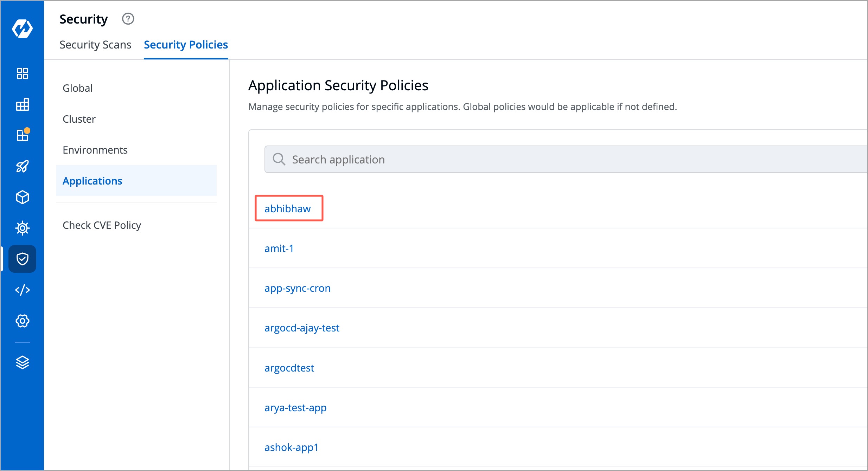The height and width of the screenshot is (471, 868).
Task: Open Check CVE Policy
Action: click(x=102, y=225)
